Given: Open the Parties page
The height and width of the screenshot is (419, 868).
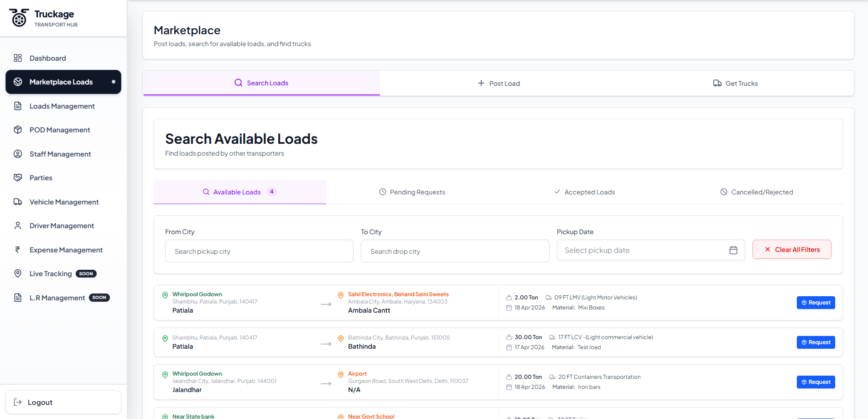Looking at the screenshot, I should [x=63, y=178].
